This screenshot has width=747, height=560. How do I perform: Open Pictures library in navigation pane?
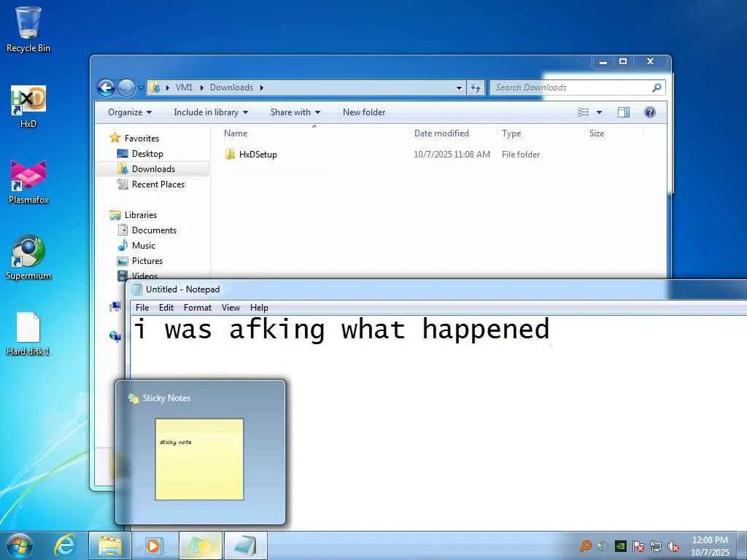pyautogui.click(x=147, y=260)
